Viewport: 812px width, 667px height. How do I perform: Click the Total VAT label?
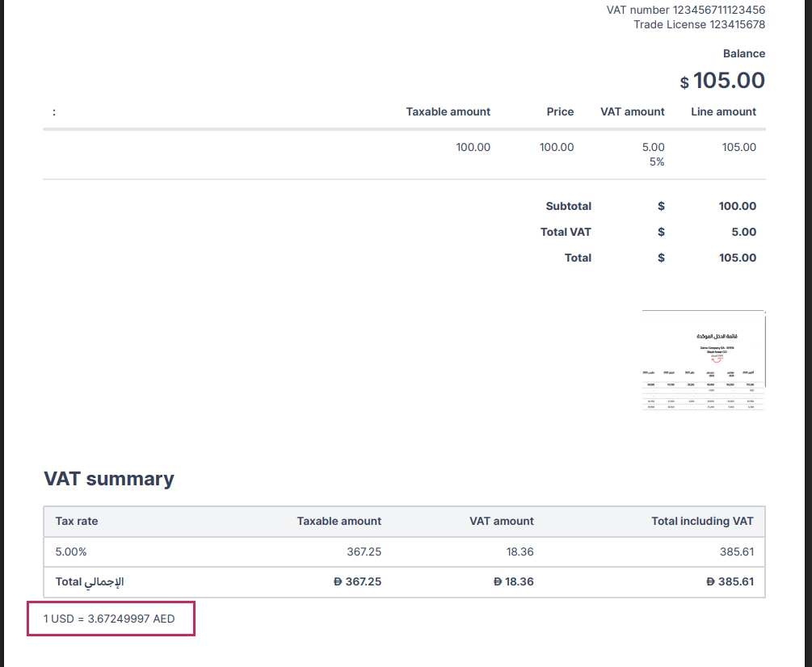point(566,232)
